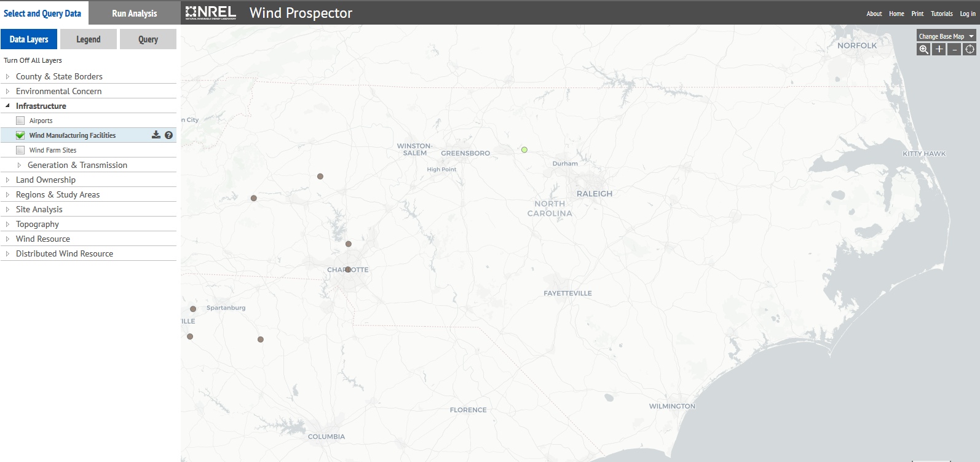Screen dimensions: 980x462
Task: Download the Wind Manufacturing Facilities layer
Action: 156,135
